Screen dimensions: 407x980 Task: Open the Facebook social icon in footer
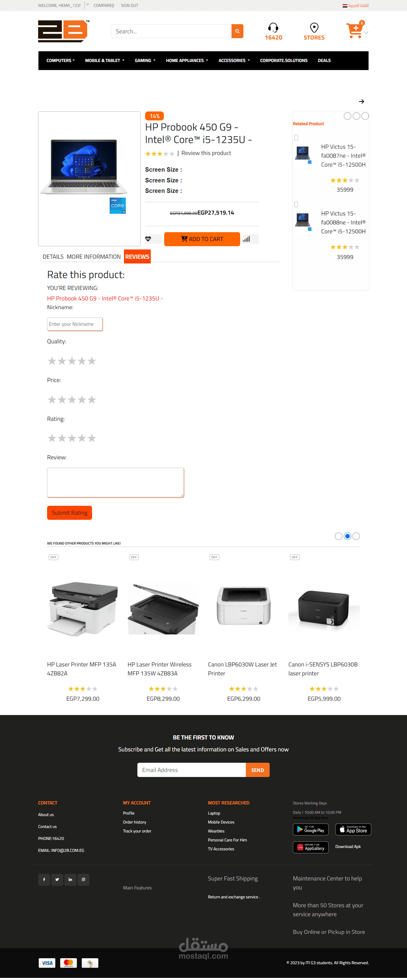44,879
